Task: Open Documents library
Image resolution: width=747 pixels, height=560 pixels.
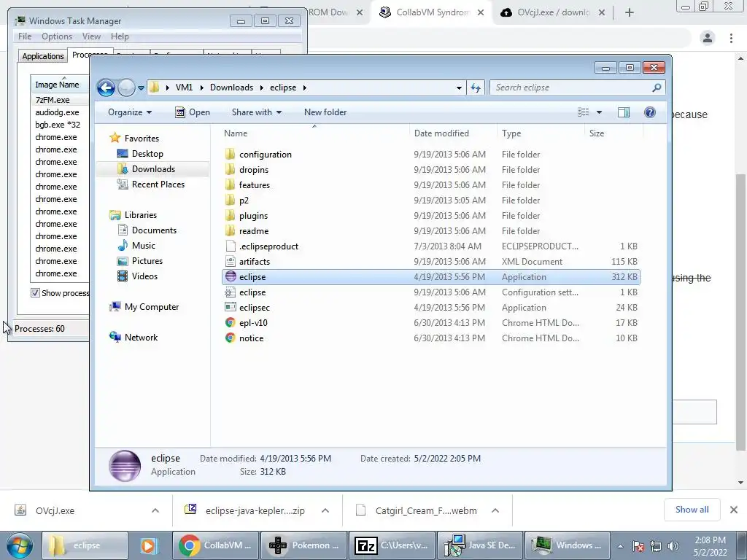Action: pyautogui.click(x=154, y=230)
